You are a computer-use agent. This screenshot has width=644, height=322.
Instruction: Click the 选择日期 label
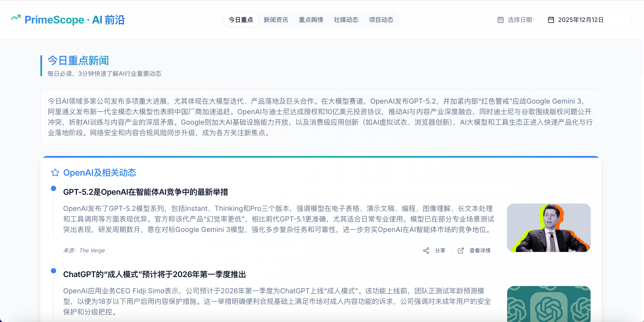point(521,20)
